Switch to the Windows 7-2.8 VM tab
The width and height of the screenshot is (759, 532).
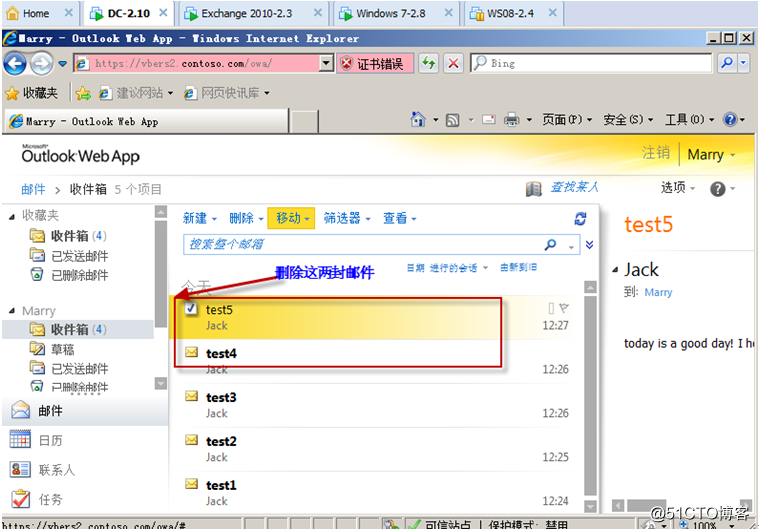(x=395, y=14)
